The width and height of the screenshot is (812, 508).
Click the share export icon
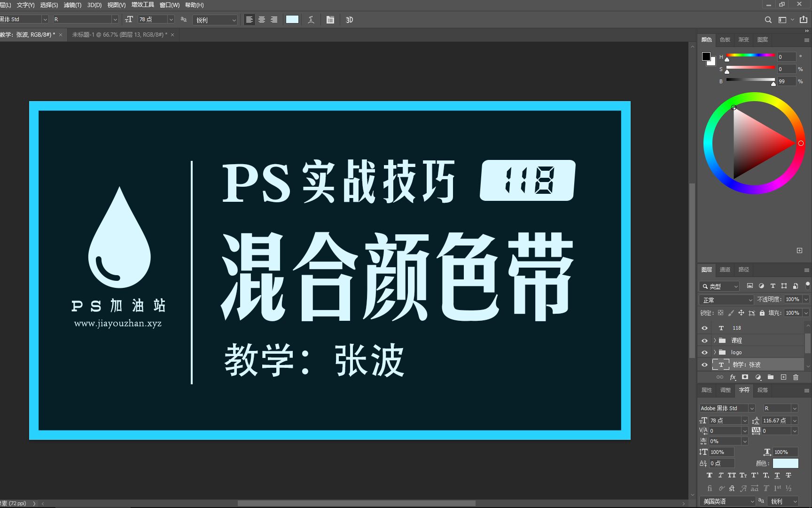click(x=804, y=20)
